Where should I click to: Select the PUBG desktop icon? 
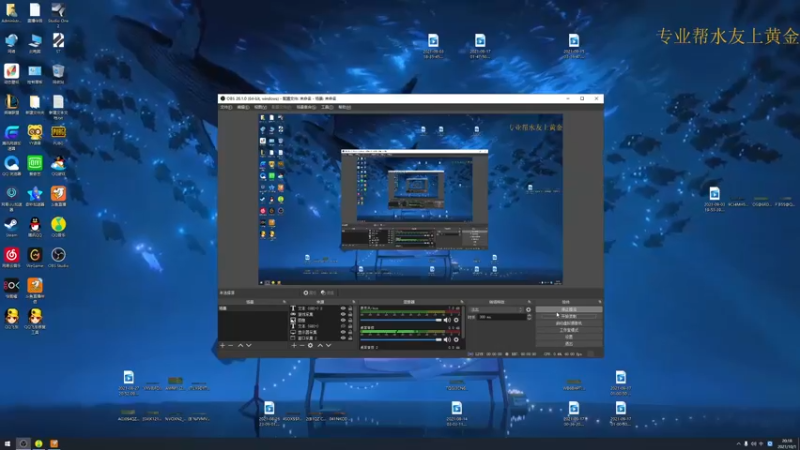(58, 133)
